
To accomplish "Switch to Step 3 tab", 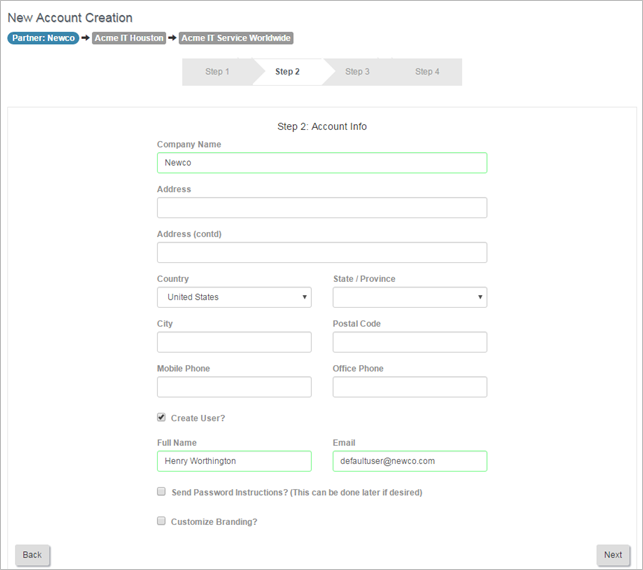I will tap(357, 72).
